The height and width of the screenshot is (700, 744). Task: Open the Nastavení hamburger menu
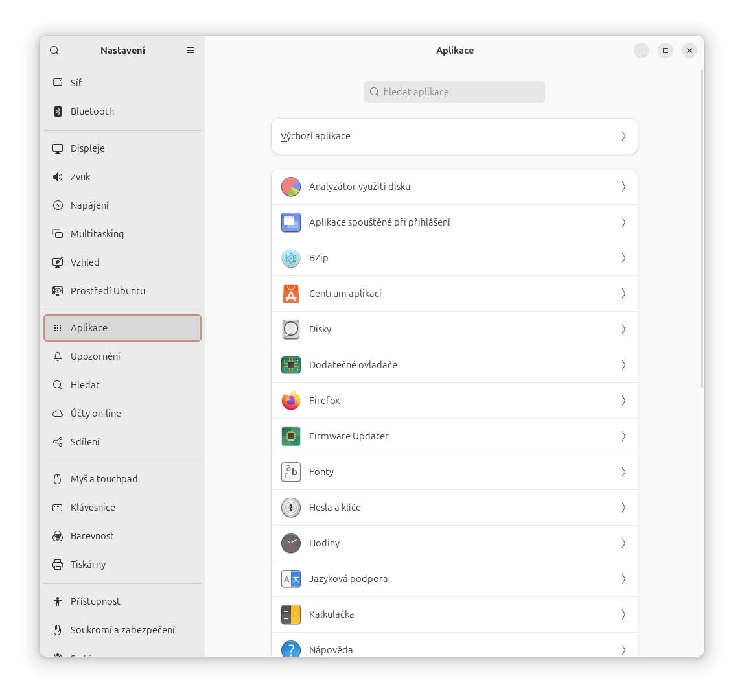pos(191,51)
